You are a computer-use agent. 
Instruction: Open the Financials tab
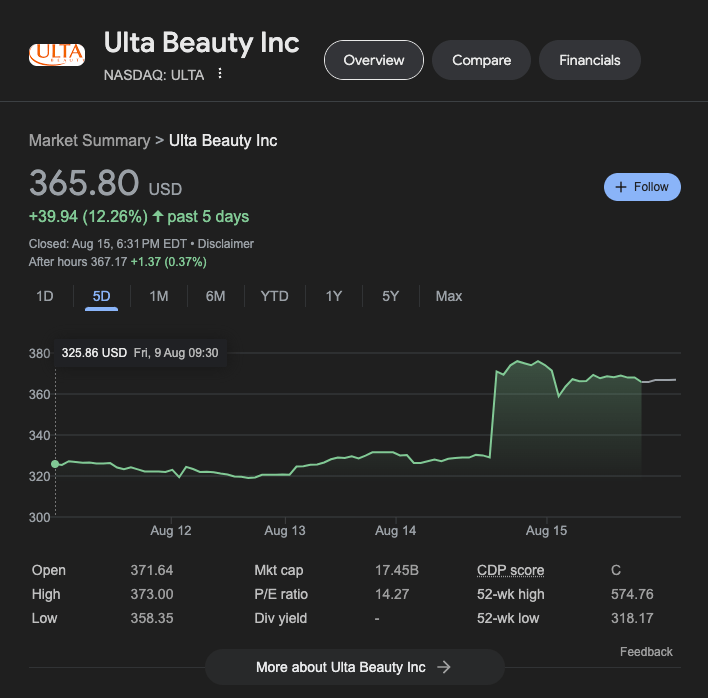click(x=589, y=60)
